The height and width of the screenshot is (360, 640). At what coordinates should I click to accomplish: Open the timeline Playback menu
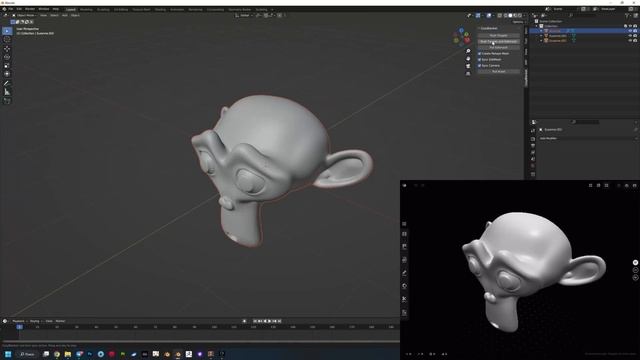pos(19,321)
